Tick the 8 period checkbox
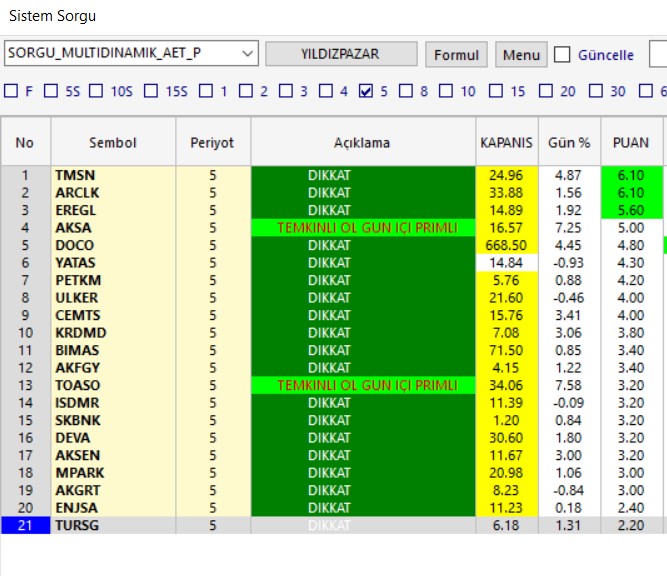The height and width of the screenshot is (576, 667). point(406,91)
